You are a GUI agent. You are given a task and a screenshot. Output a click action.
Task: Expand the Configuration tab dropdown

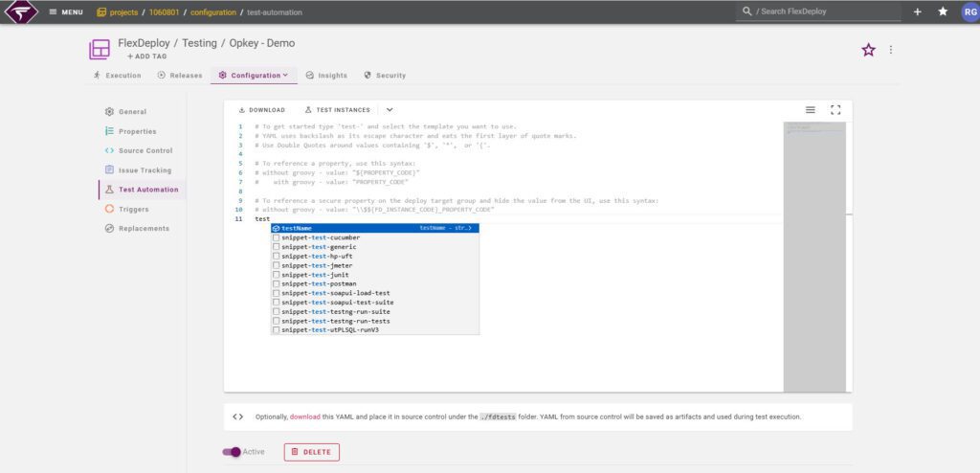[x=253, y=75]
